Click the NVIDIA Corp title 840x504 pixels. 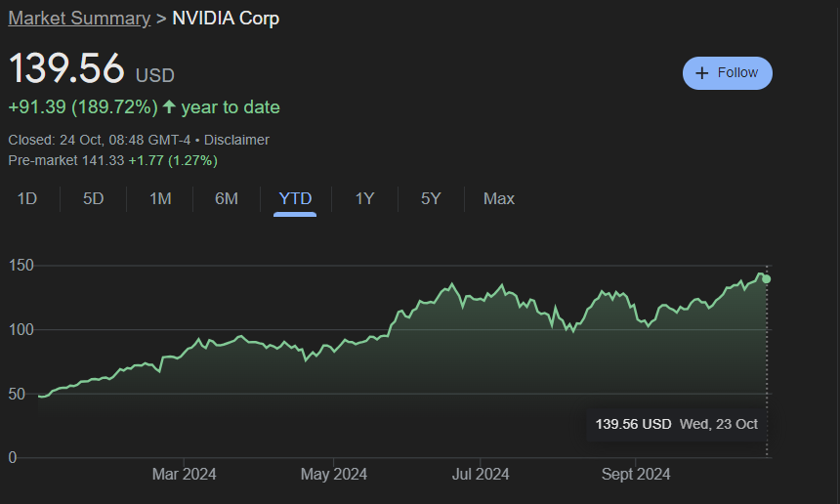click(x=226, y=19)
